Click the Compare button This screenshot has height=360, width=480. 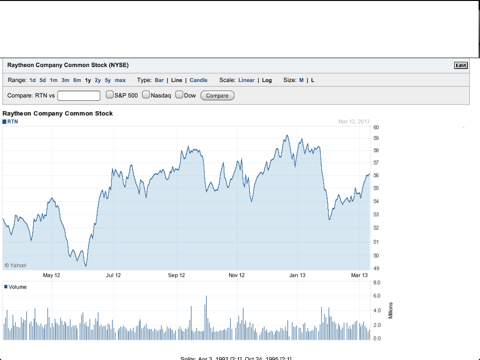[217, 96]
